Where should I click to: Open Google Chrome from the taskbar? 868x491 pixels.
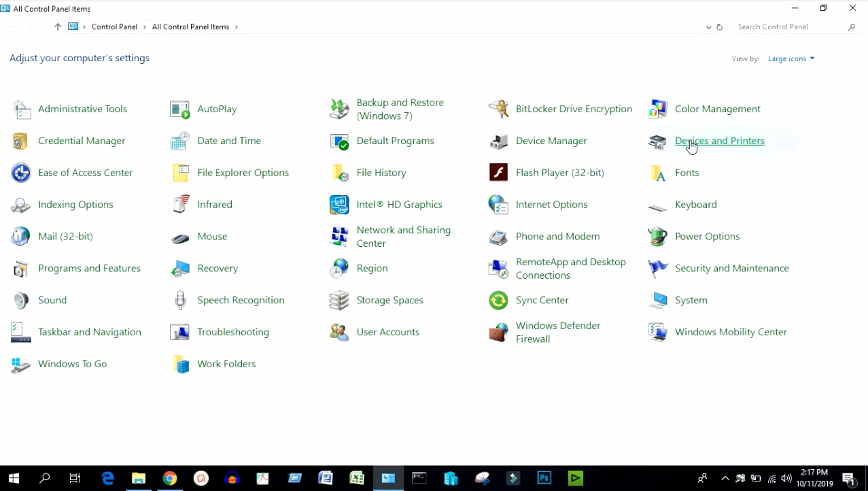(170, 479)
